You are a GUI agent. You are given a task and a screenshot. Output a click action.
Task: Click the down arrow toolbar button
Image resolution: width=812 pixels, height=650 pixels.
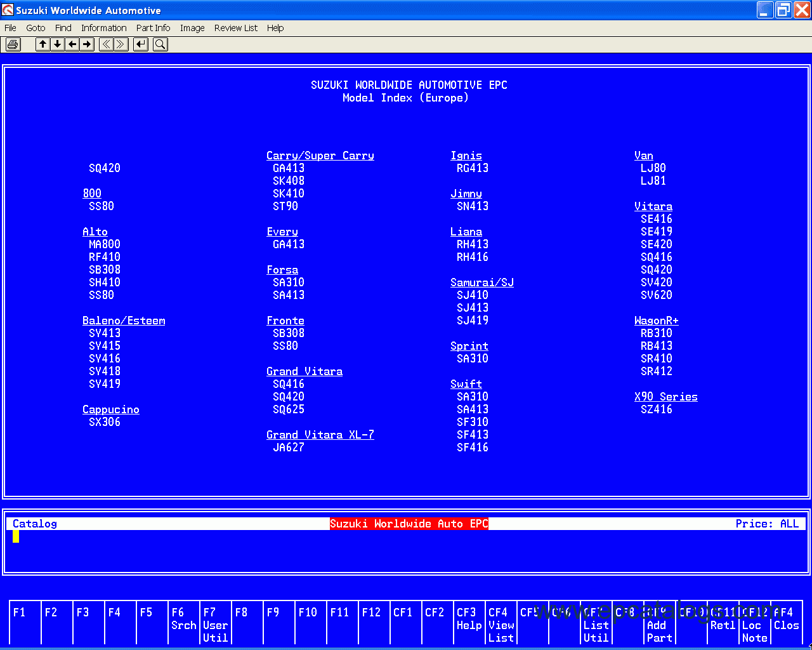coord(57,44)
